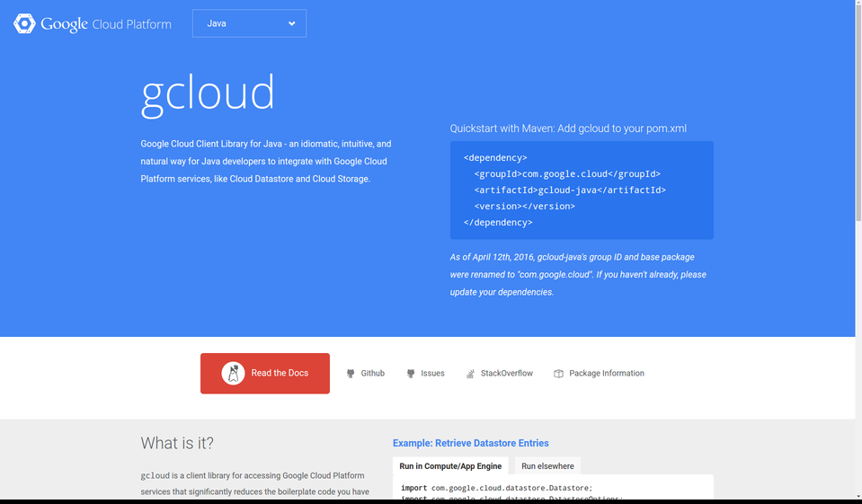Screen dimensions: 862x504
Task: Click the Package Information box icon
Action: (558, 374)
